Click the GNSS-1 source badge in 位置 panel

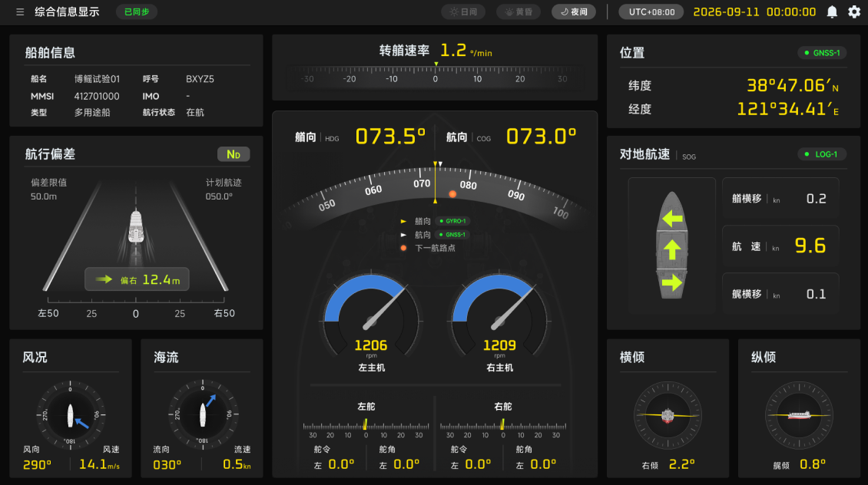coord(822,52)
